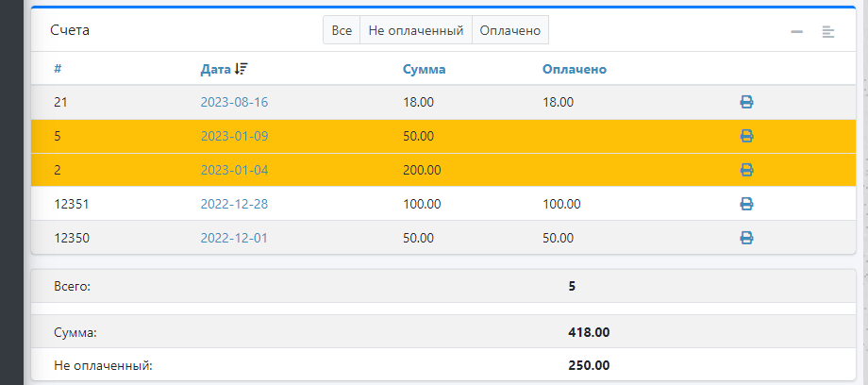Open invoice dated 2022-12-28

coord(234,204)
